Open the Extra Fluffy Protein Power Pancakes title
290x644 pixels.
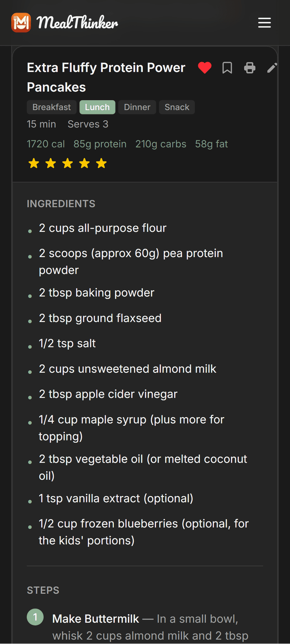[106, 77]
